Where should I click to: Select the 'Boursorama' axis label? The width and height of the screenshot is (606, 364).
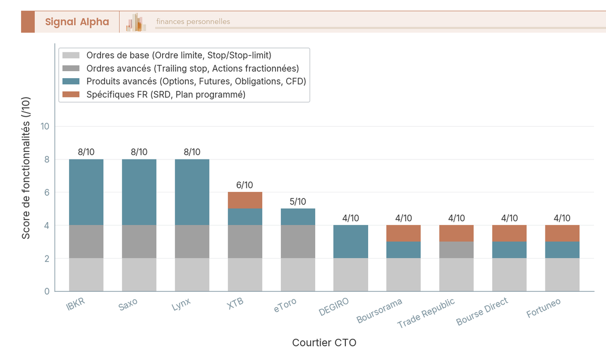pyautogui.click(x=380, y=309)
